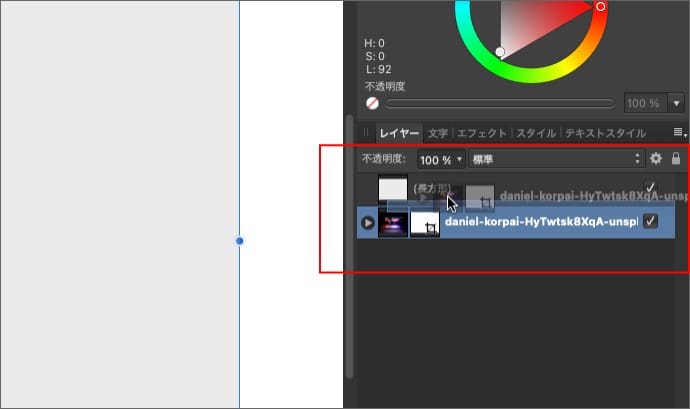
Task: Open the layer opacity 100 % dropdown
Action: point(441,159)
